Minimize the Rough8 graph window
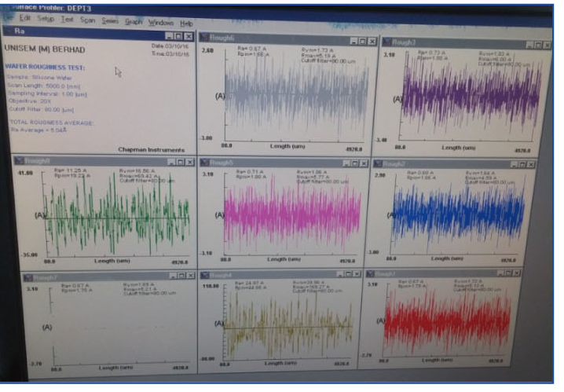 click(171, 162)
